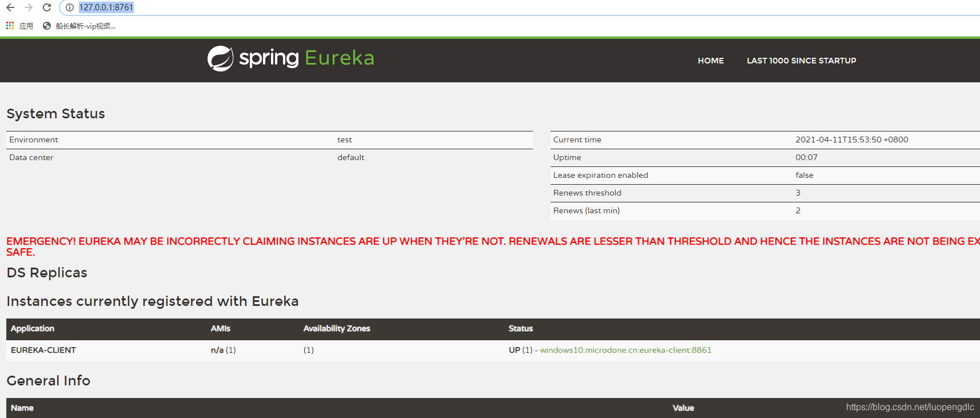
Task: Open the windows10.microdone.cn:eureka-client:8861 instance link
Action: (x=626, y=350)
